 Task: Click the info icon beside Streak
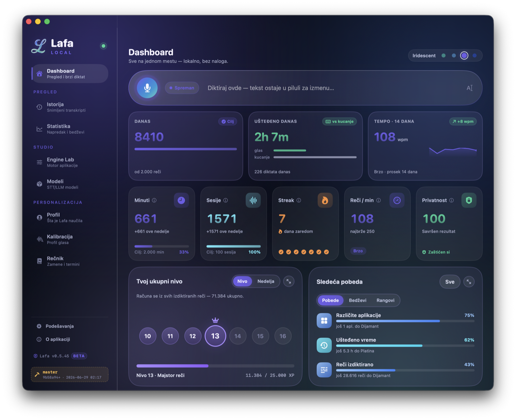click(x=299, y=200)
